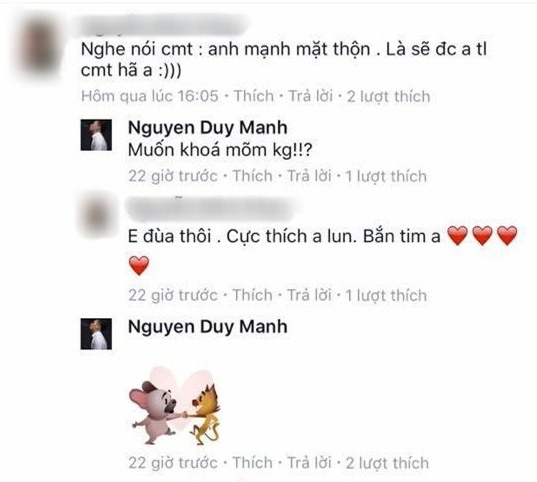Reply to the 'Muốn khoá mõm kg!!?' comment

[309, 176]
